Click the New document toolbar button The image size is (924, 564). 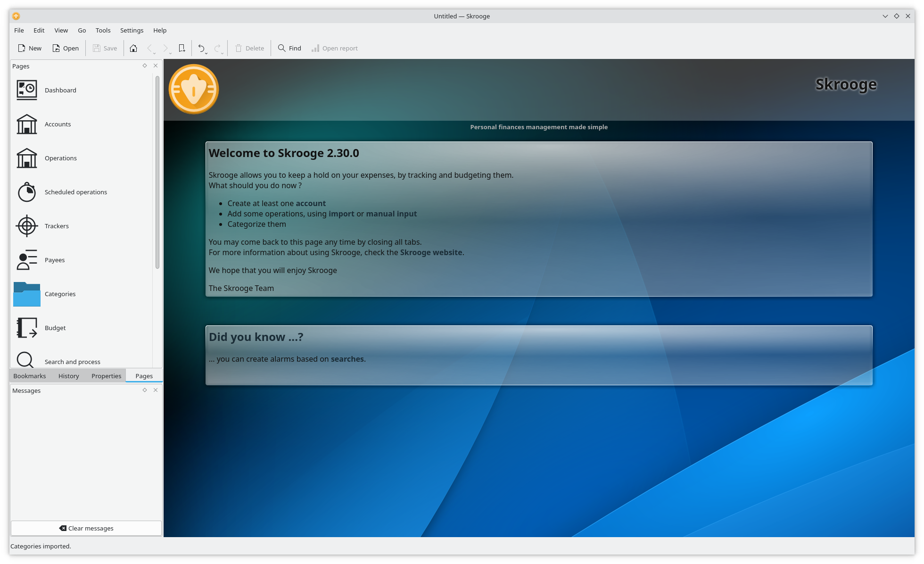[x=29, y=48]
